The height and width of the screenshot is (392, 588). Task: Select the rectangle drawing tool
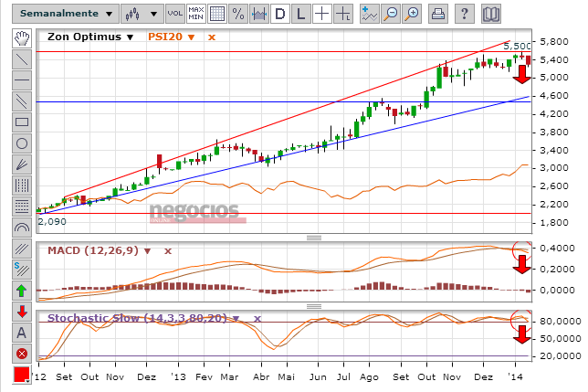click(x=22, y=122)
